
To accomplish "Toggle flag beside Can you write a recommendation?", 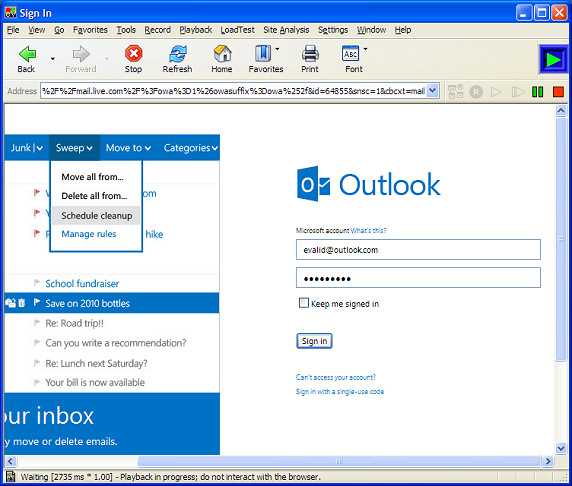I will click(x=37, y=342).
